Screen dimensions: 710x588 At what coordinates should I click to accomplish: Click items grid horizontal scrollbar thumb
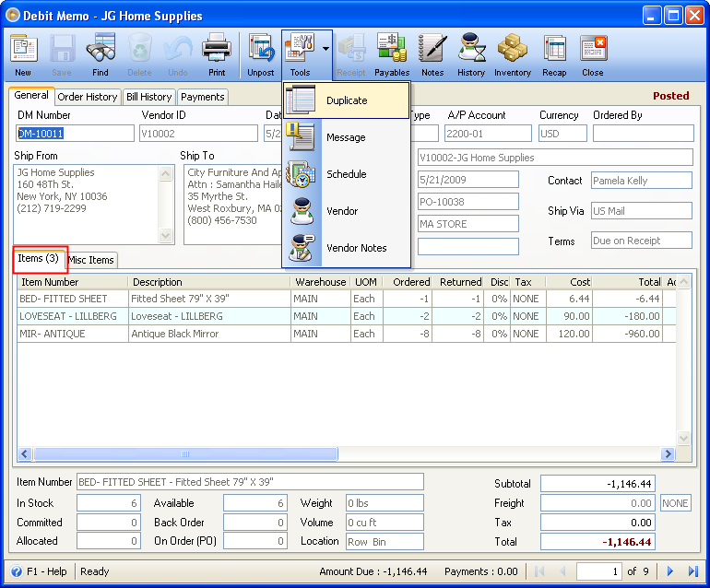coord(185,453)
